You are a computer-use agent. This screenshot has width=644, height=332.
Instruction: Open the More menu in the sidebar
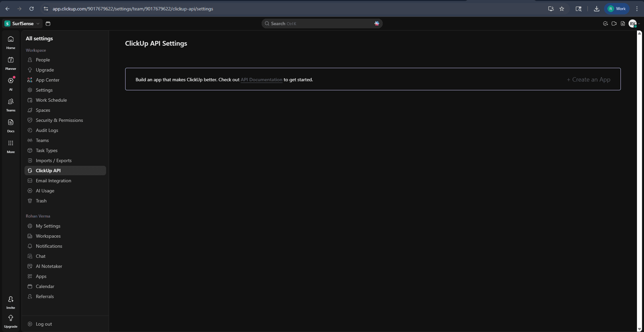(x=10, y=146)
